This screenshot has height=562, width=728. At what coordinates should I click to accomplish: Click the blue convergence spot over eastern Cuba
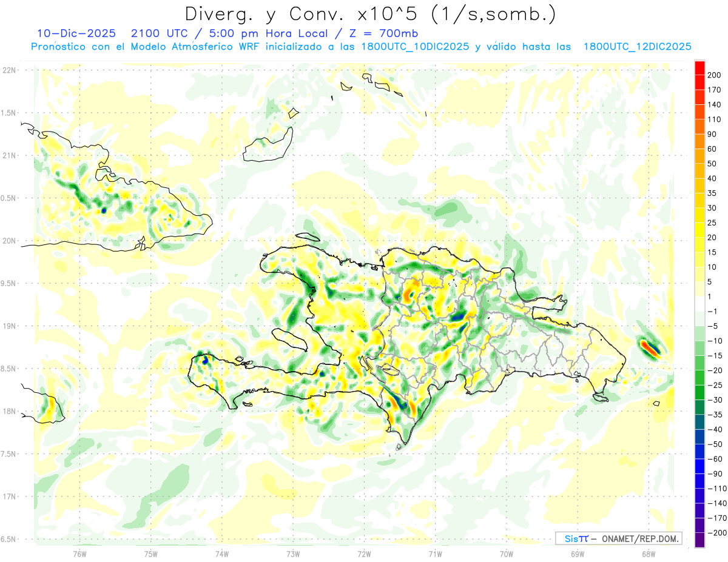click(103, 210)
